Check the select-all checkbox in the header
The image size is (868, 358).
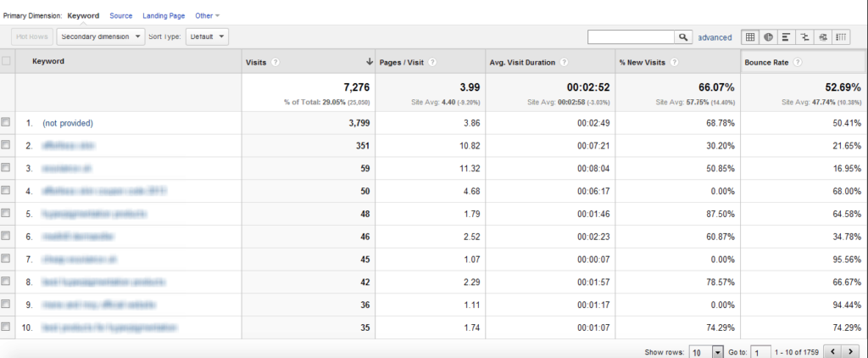point(6,62)
